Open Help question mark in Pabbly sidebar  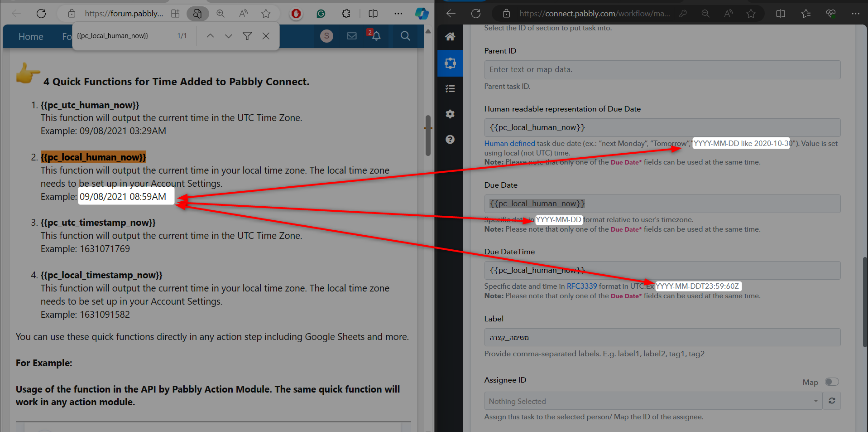[x=450, y=139]
